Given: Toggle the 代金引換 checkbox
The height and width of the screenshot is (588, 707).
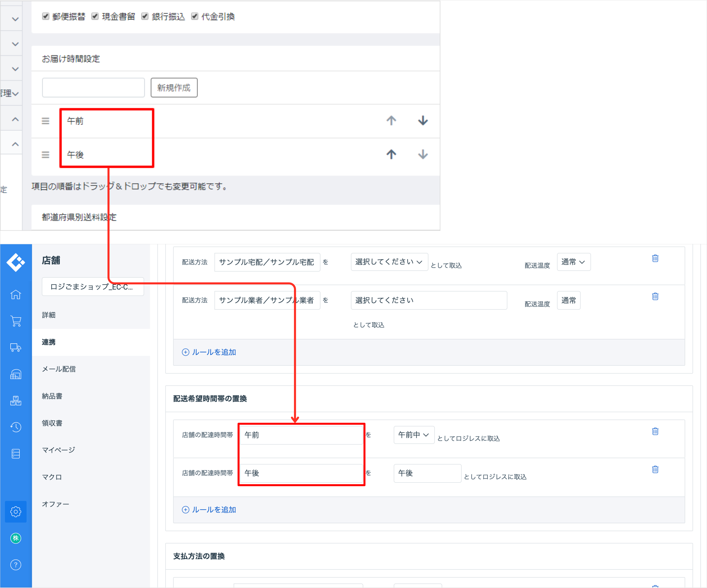Looking at the screenshot, I should [195, 16].
